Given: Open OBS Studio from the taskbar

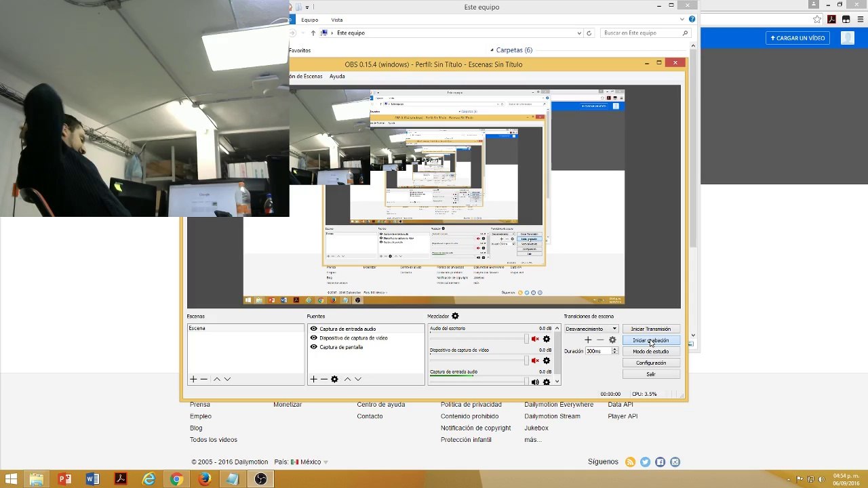Looking at the screenshot, I should click(260, 479).
